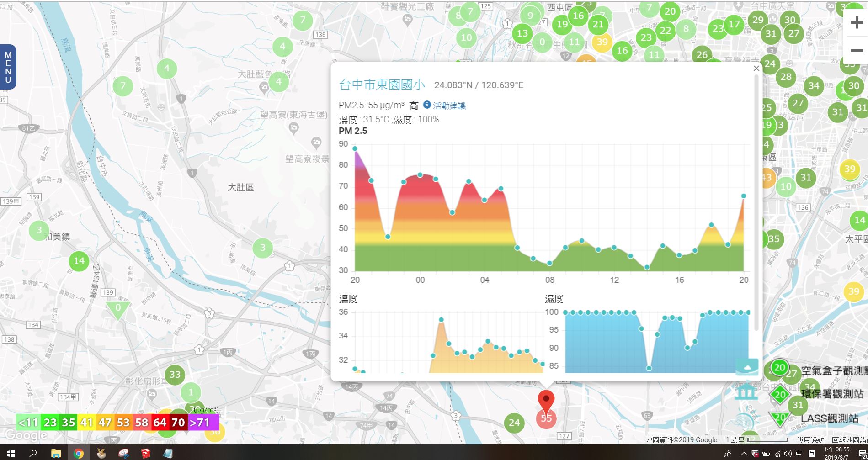Open File Explorer from the taskbar
868x460 pixels.
[56, 453]
